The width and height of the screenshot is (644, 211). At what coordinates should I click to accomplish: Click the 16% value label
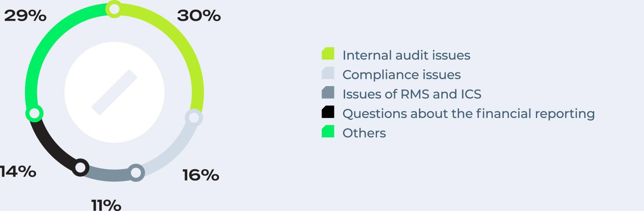[200, 175]
